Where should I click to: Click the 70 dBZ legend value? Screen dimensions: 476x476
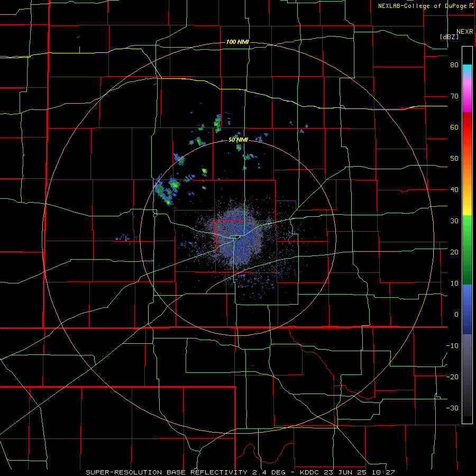[x=454, y=96]
